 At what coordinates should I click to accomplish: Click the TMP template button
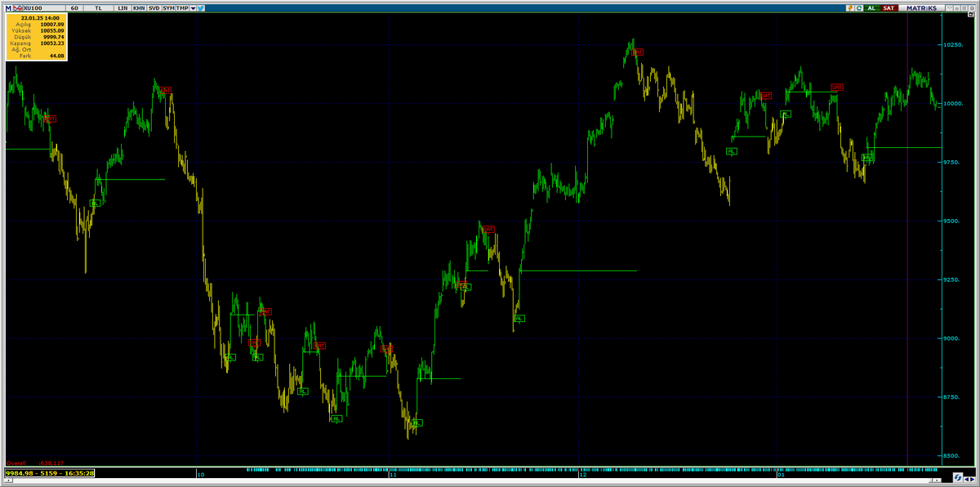[182, 8]
